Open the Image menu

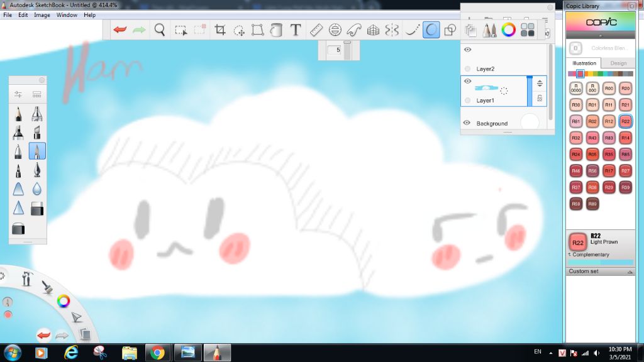coord(42,15)
